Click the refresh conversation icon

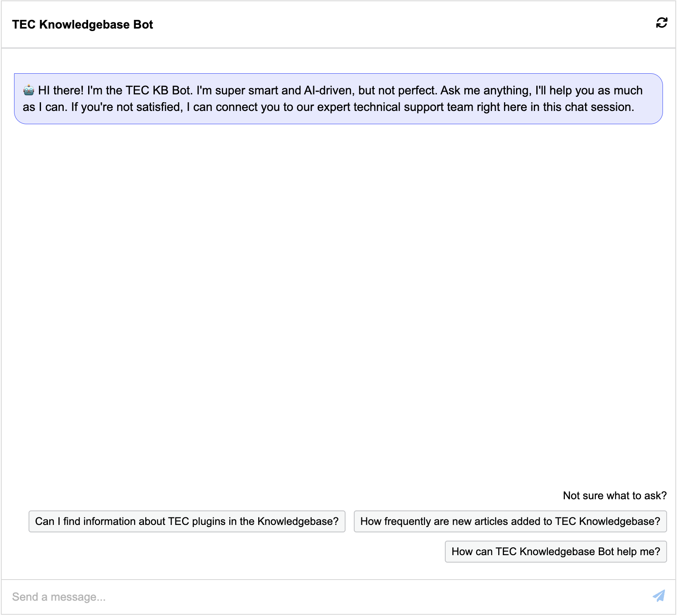click(x=661, y=23)
